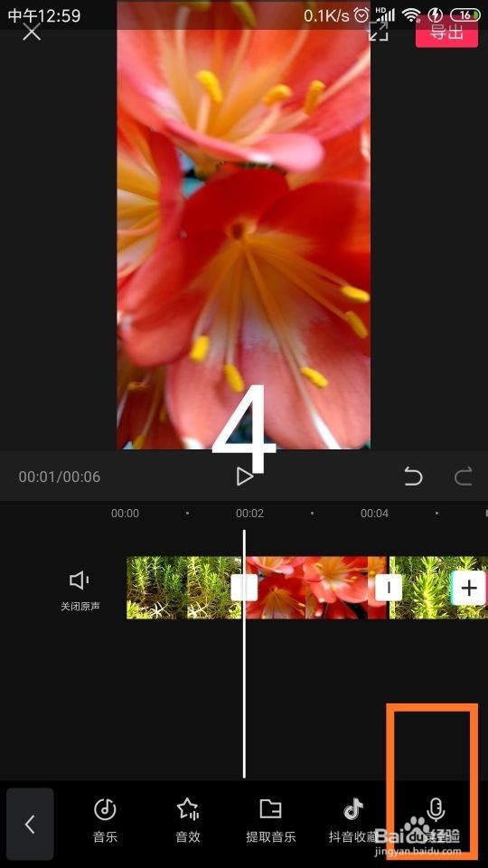
Task: Open transition marker at the playhead
Action: (x=244, y=588)
